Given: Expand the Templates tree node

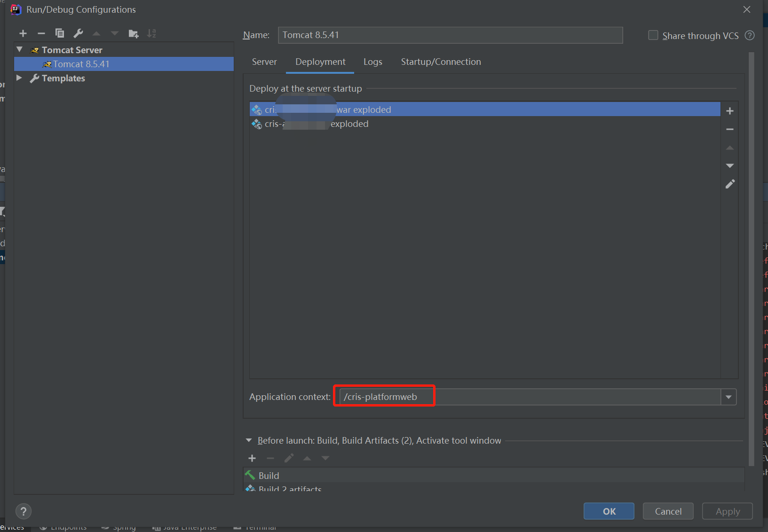Looking at the screenshot, I should coord(19,78).
